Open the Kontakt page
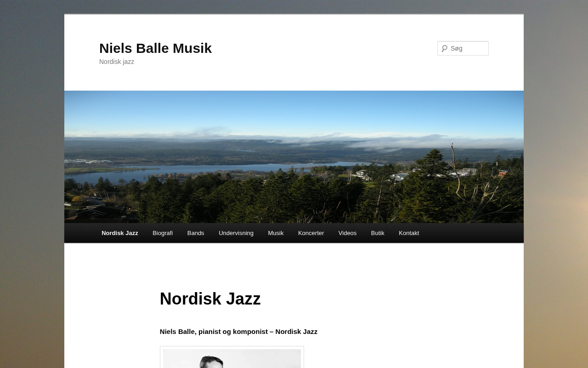The width and height of the screenshot is (588, 368). pyautogui.click(x=409, y=233)
